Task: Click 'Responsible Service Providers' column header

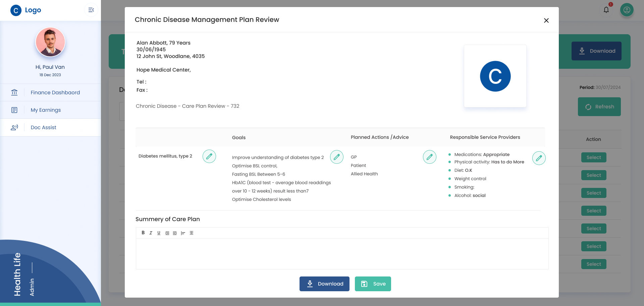Action: coord(485,137)
